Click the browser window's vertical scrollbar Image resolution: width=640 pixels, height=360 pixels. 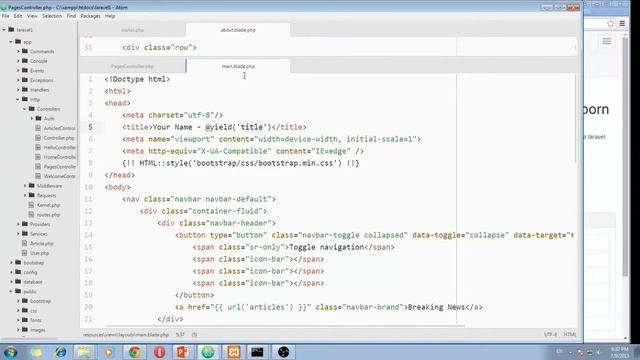coord(625,156)
